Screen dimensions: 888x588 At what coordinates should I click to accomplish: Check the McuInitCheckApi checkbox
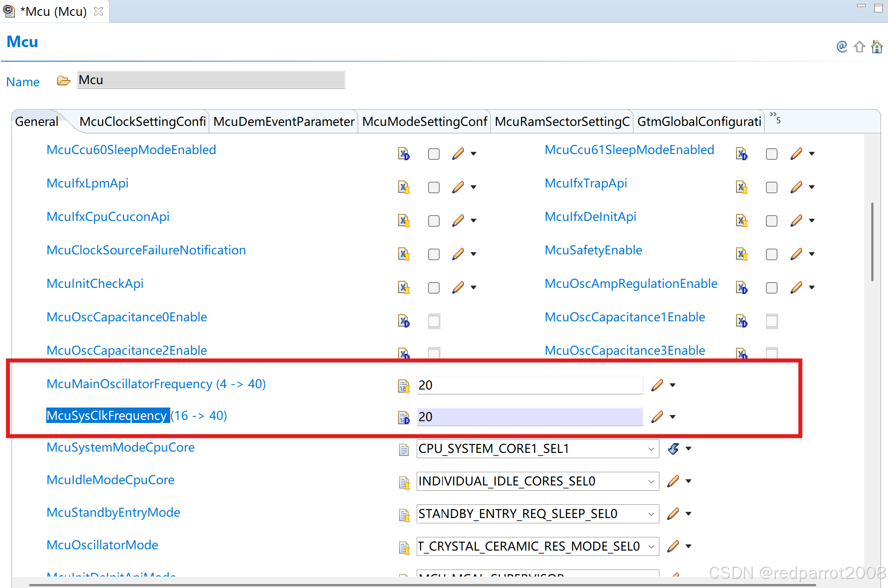(433, 288)
